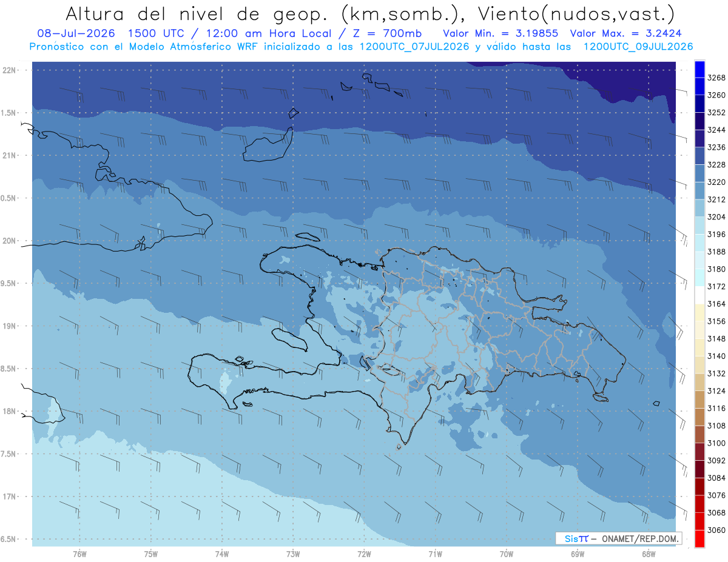
Task: Click the '69W' longitude label
Action: tap(578, 554)
